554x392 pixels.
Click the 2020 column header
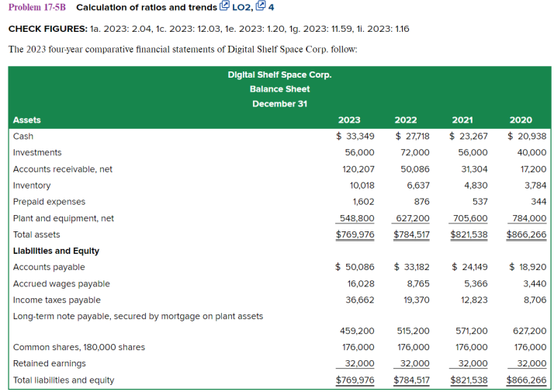(521, 120)
